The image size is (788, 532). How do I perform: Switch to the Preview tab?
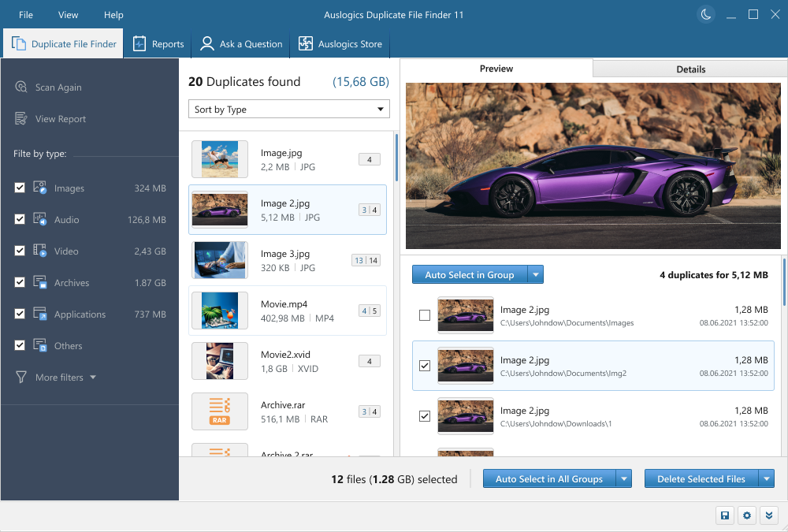pos(496,69)
